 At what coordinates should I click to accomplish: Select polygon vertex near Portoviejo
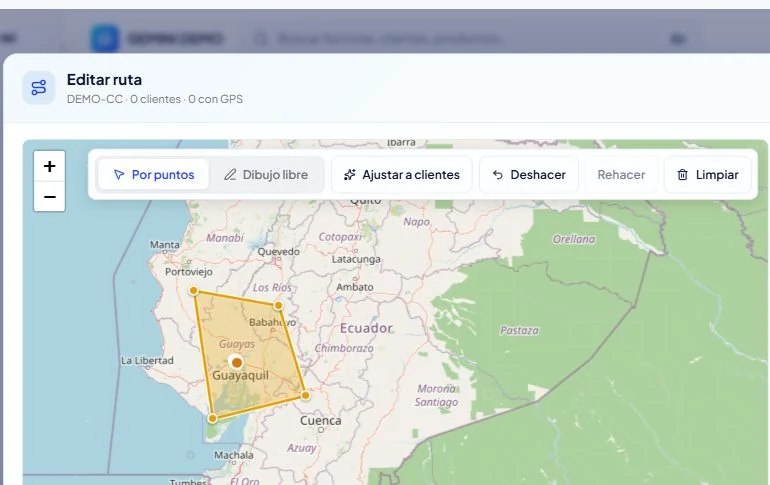(193, 291)
